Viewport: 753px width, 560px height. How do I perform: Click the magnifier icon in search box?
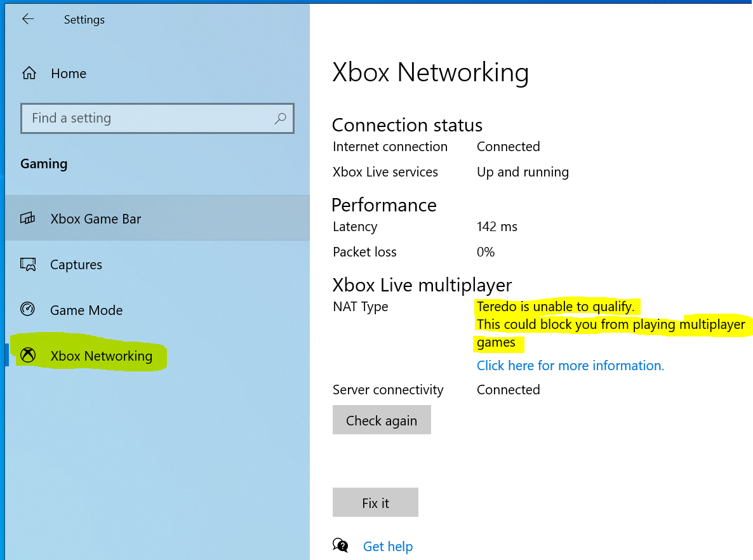[280, 118]
